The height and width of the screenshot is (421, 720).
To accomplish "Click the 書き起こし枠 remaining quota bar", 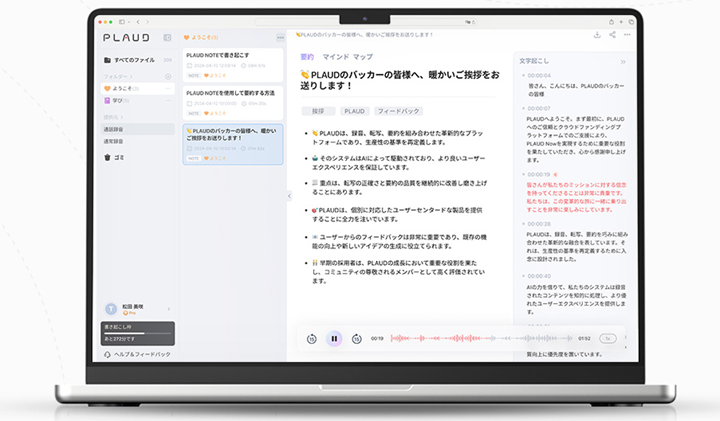I will pyautogui.click(x=137, y=333).
